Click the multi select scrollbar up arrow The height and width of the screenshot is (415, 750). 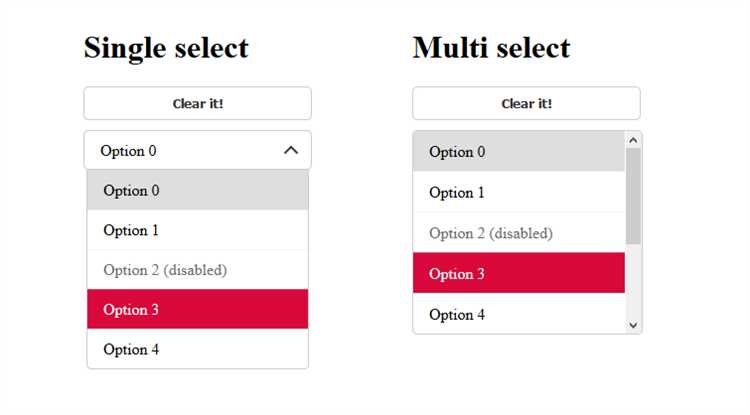click(633, 140)
